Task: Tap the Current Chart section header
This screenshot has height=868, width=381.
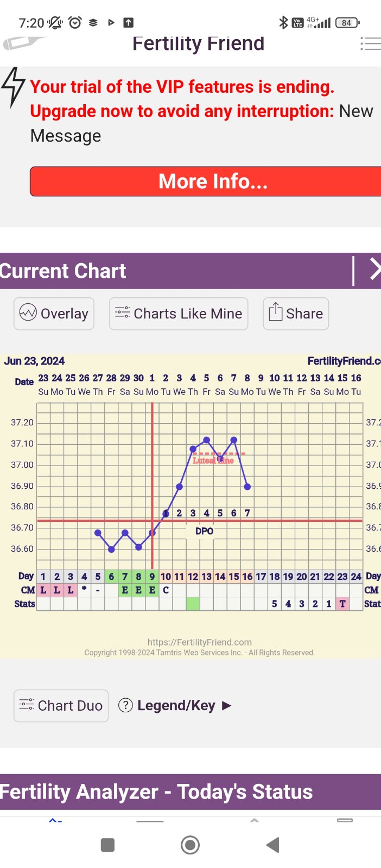Action: [x=64, y=271]
